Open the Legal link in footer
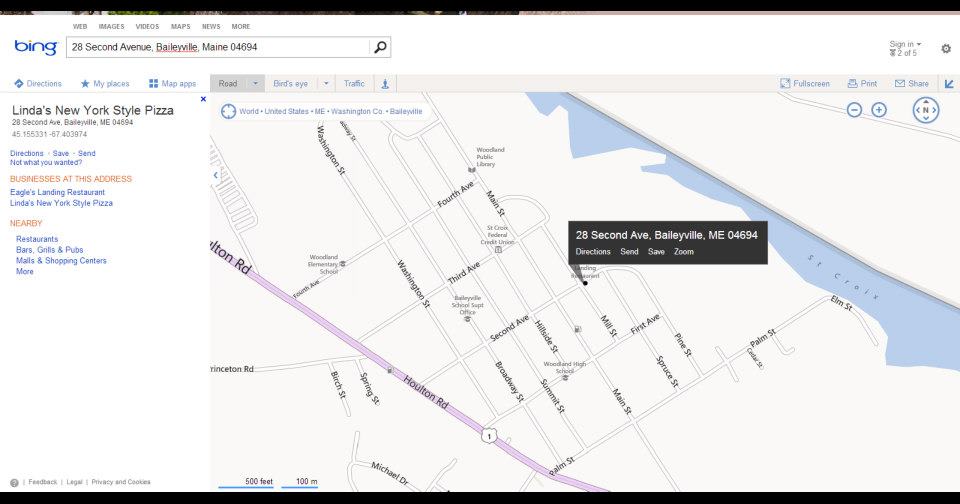 (x=74, y=482)
